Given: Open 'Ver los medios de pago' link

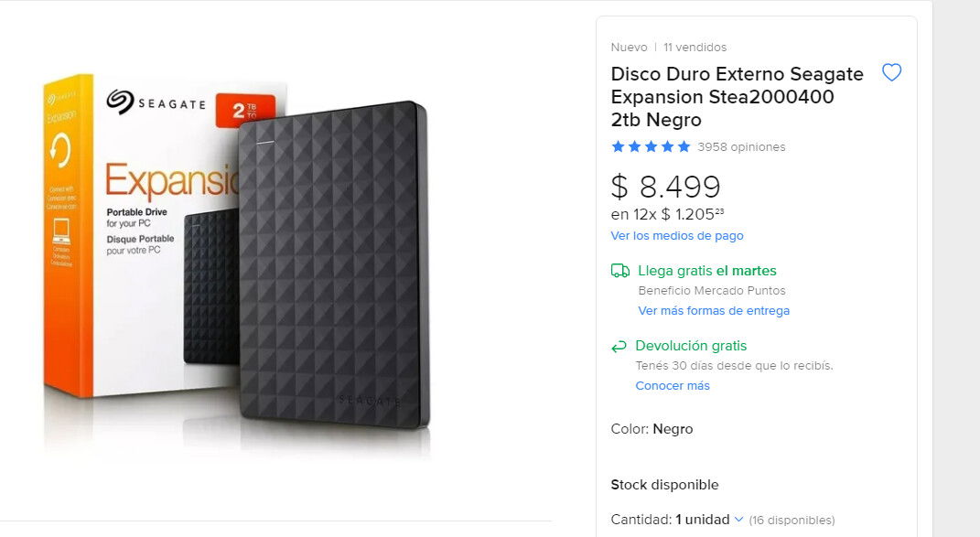Looking at the screenshot, I should click(677, 236).
